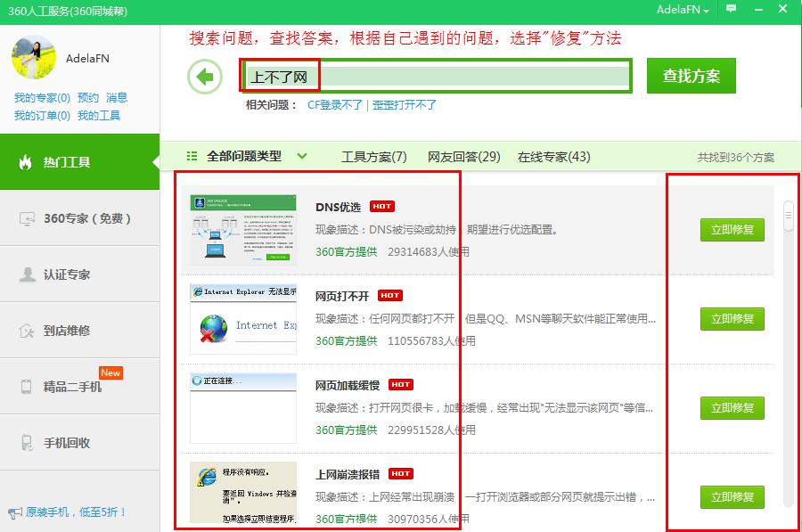This screenshot has width=802, height=532.
Task: Click the 30970356人使用 usage count
Action: point(429,519)
